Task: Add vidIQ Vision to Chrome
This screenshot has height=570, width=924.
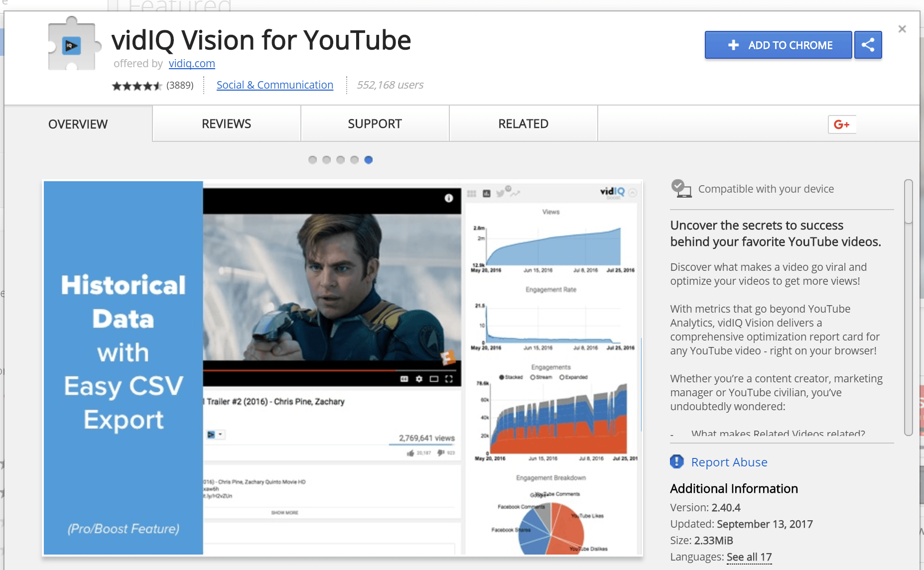Action: 778,45
